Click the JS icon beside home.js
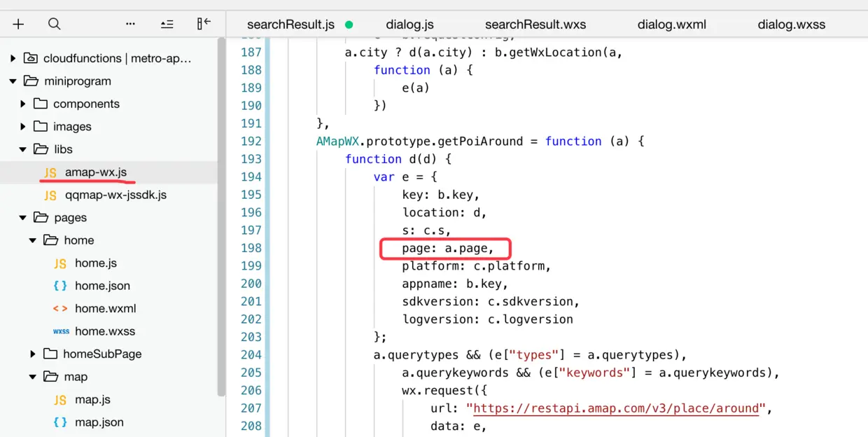 [61, 263]
